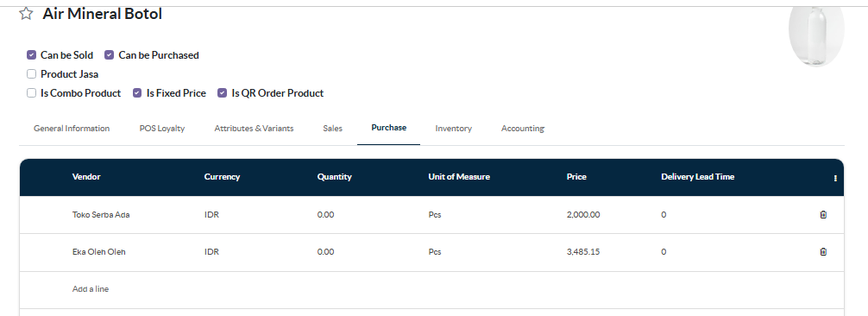
Task: Click IDR currency in Toko Serba Ada row
Action: (x=211, y=214)
